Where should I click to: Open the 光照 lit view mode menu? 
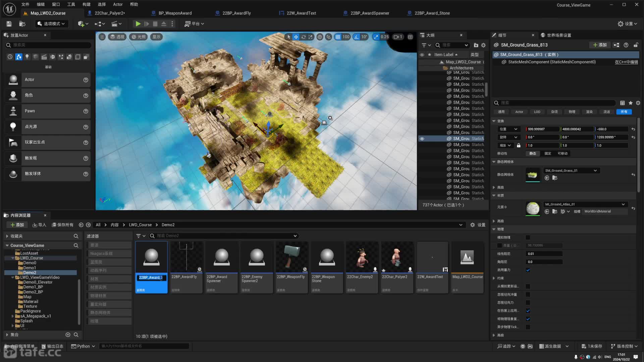point(139,37)
